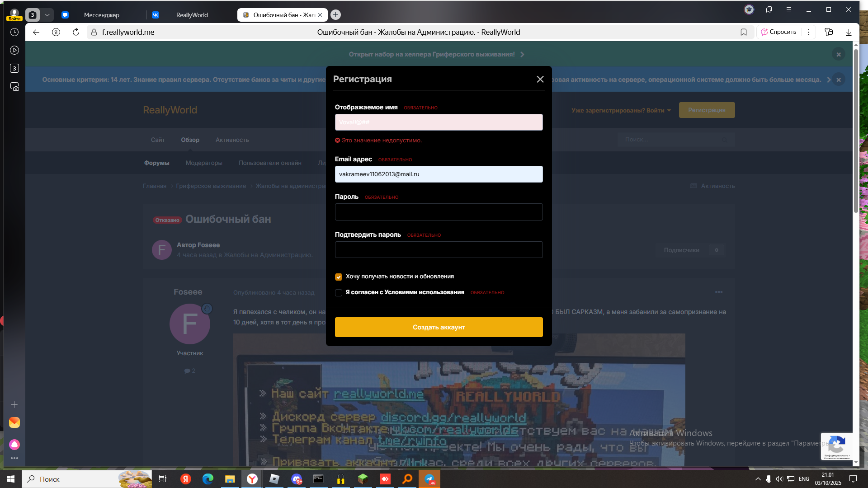Click the browser reload page icon
The width and height of the screenshot is (868, 488).
click(x=76, y=32)
